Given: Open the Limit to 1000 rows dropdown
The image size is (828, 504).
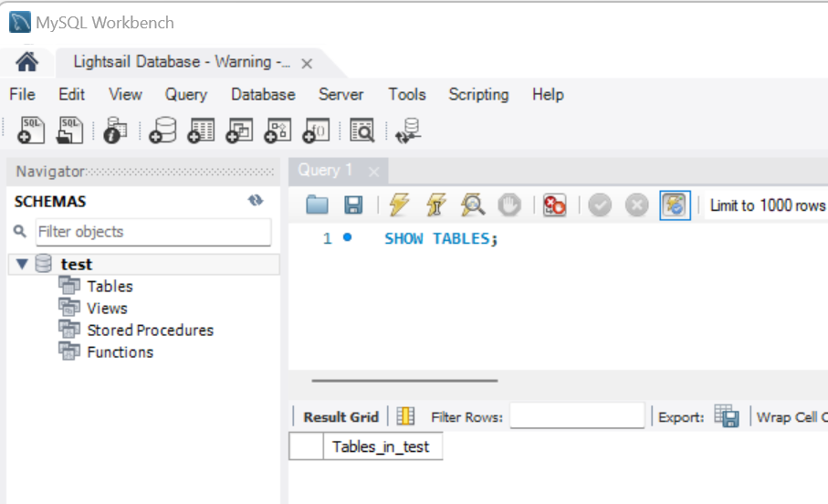Looking at the screenshot, I should [x=767, y=205].
